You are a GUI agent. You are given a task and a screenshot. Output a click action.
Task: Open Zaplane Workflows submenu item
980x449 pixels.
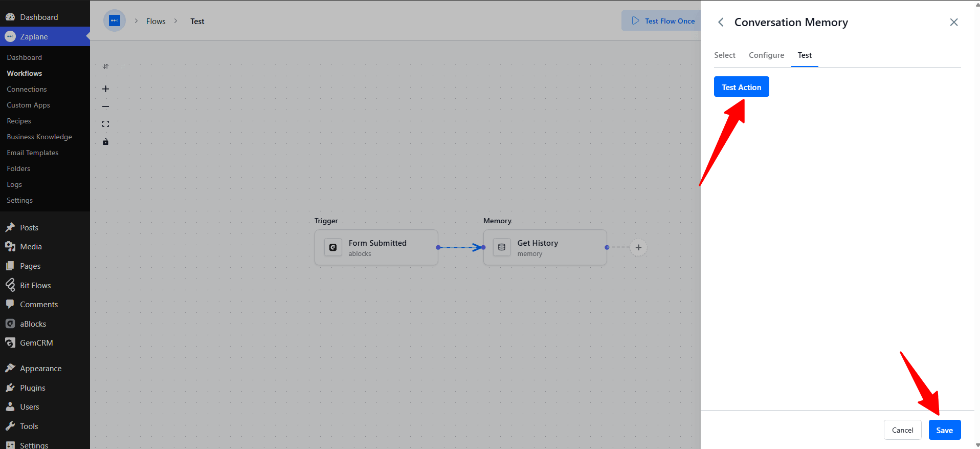click(x=24, y=73)
